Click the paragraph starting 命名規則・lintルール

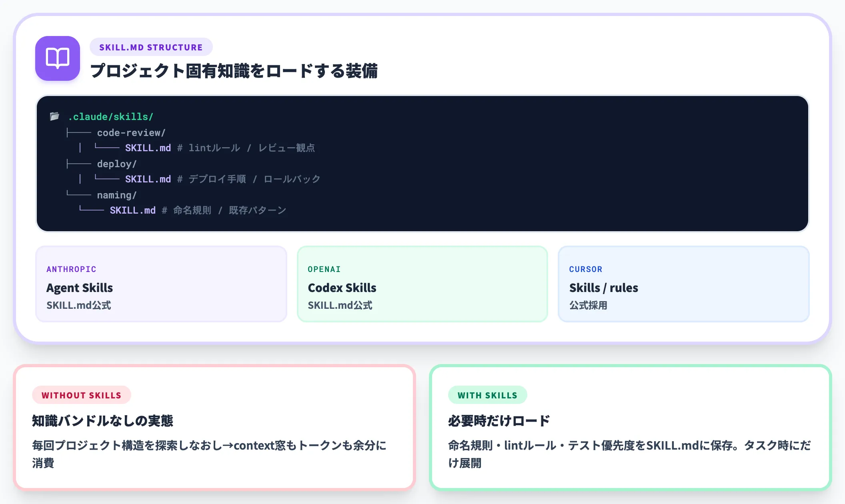(x=629, y=454)
